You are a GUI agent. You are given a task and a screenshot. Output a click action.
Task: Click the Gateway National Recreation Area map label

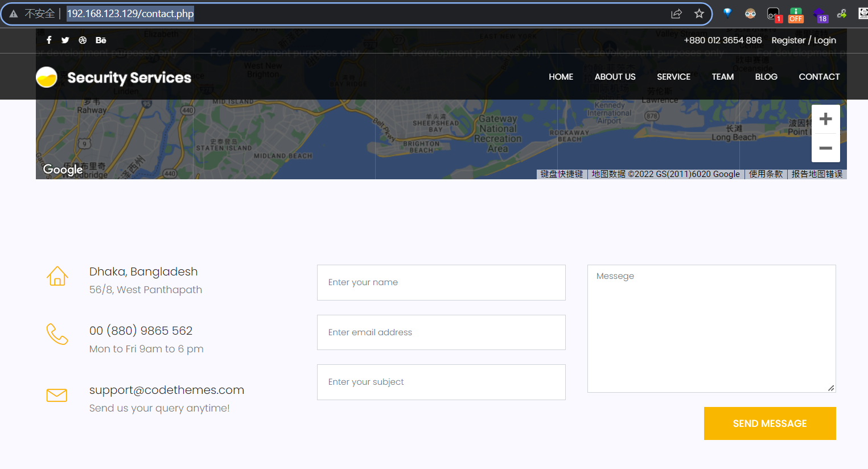pos(498,134)
